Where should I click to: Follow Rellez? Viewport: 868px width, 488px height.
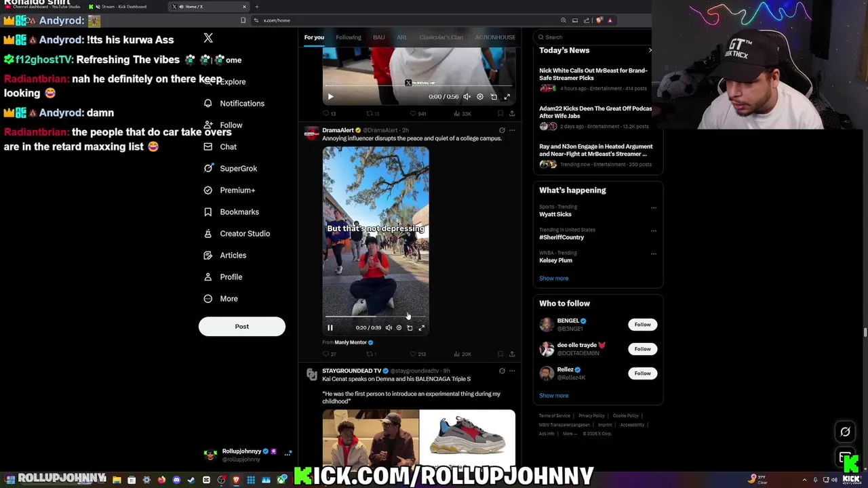[x=642, y=373]
